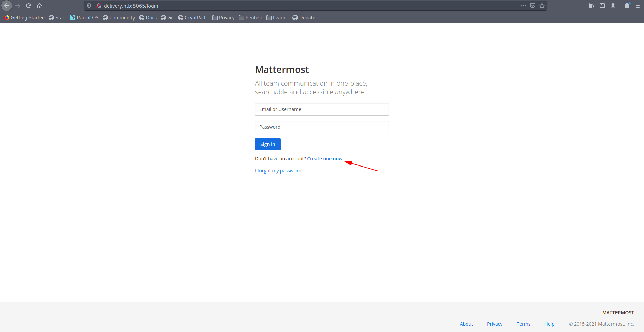Viewport: 644px width, 332px height.
Task: Open the Library icon in toolbar
Action: pyautogui.click(x=592, y=6)
